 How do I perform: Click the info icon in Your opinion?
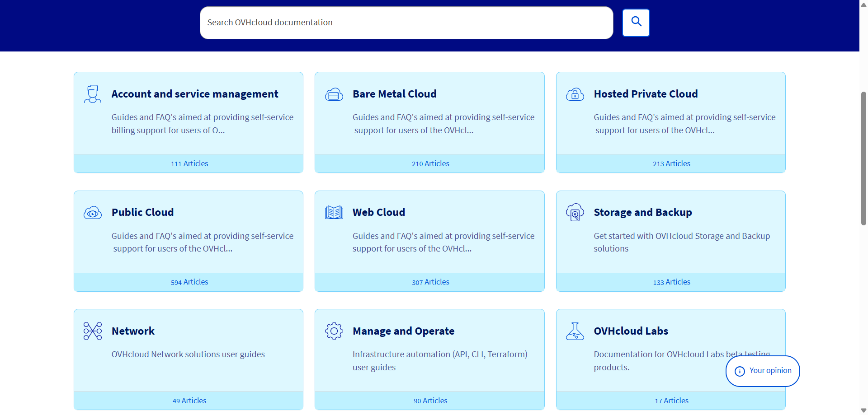(740, 371)
